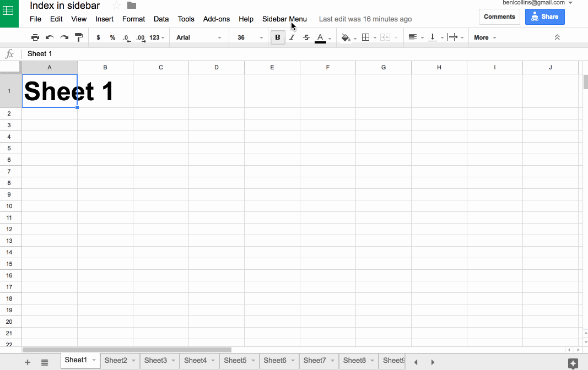Viewport: 588px width, 370px height.
Task: Toggle italic formatting
Action: [x=292, y=37]
